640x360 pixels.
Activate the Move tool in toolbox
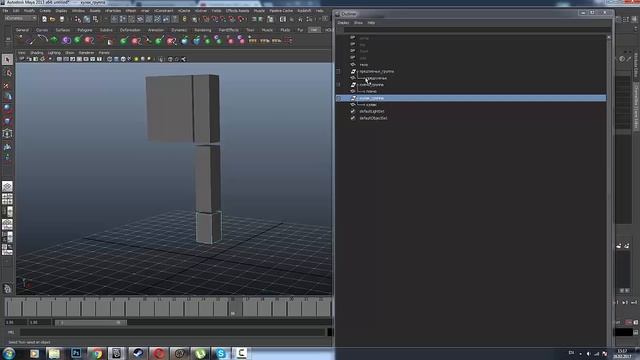pos(7,97)
